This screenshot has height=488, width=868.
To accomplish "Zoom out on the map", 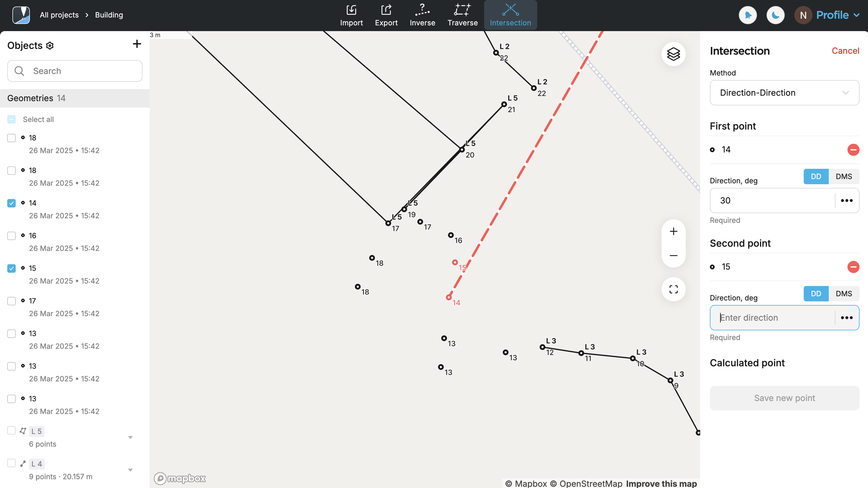I will coord(673,256).
